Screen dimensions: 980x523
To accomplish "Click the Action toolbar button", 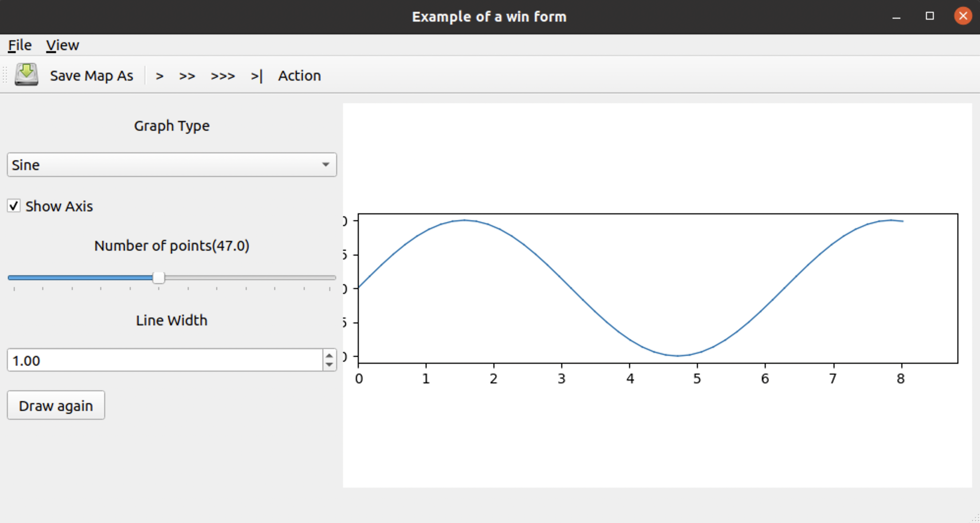I will [x=299, y=76].
